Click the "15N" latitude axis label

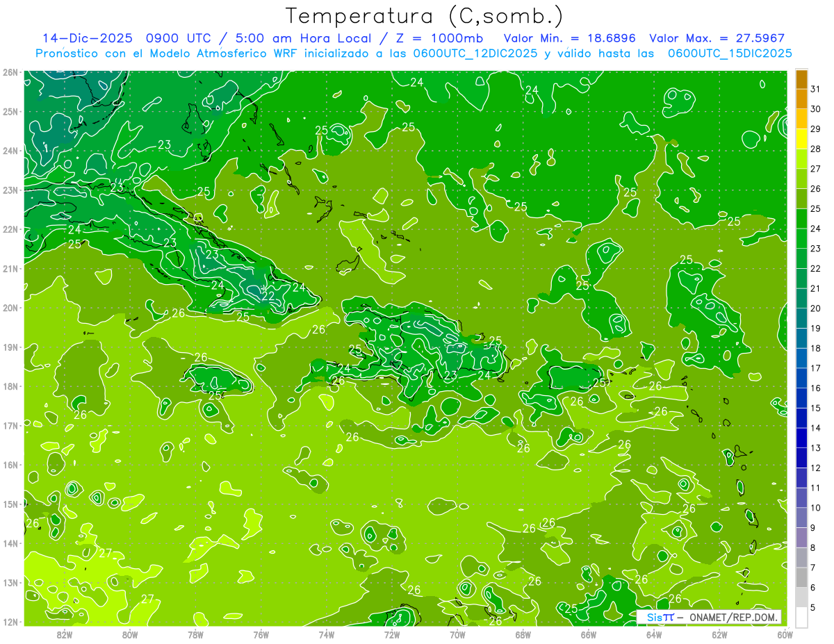click(10, 504)
